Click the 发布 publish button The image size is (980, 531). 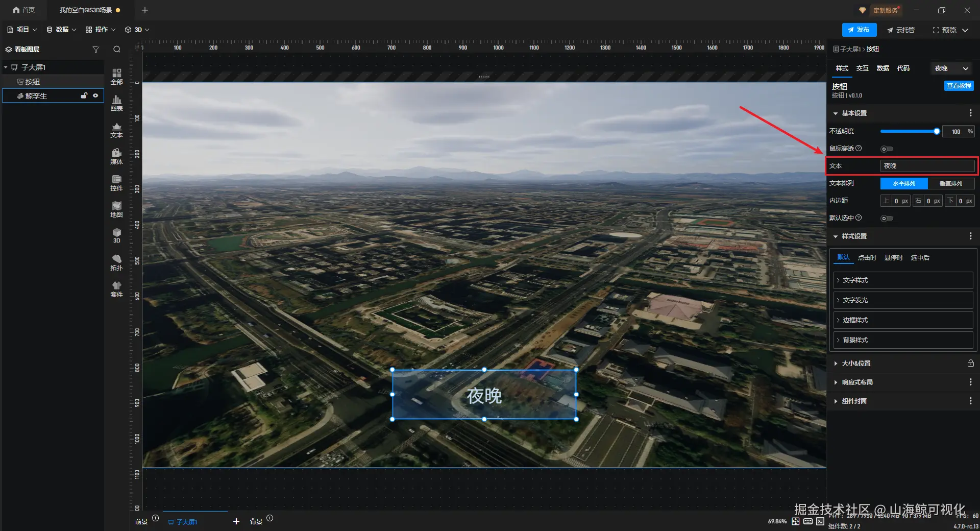pos(859,30)
